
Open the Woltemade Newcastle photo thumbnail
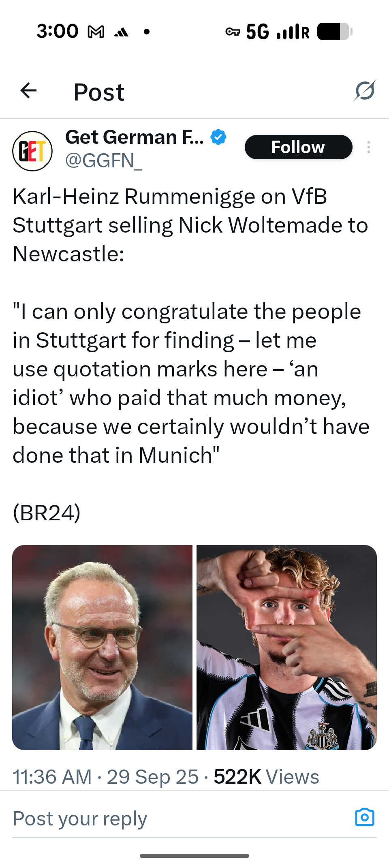point(286,647)
